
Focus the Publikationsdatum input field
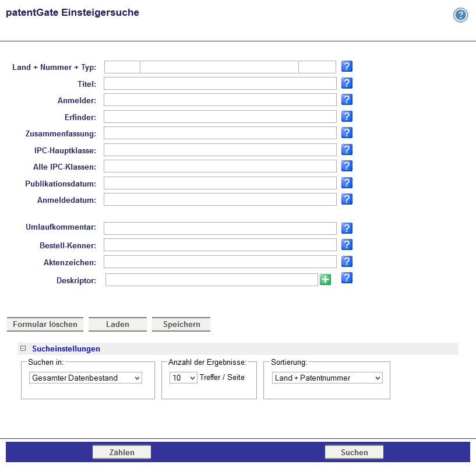click(220, 183)
